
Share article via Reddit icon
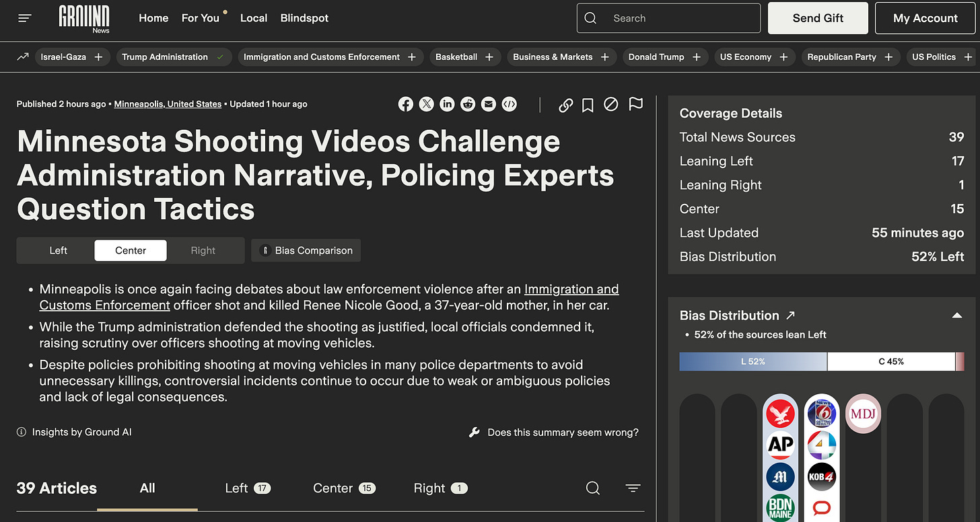point(468,104)
